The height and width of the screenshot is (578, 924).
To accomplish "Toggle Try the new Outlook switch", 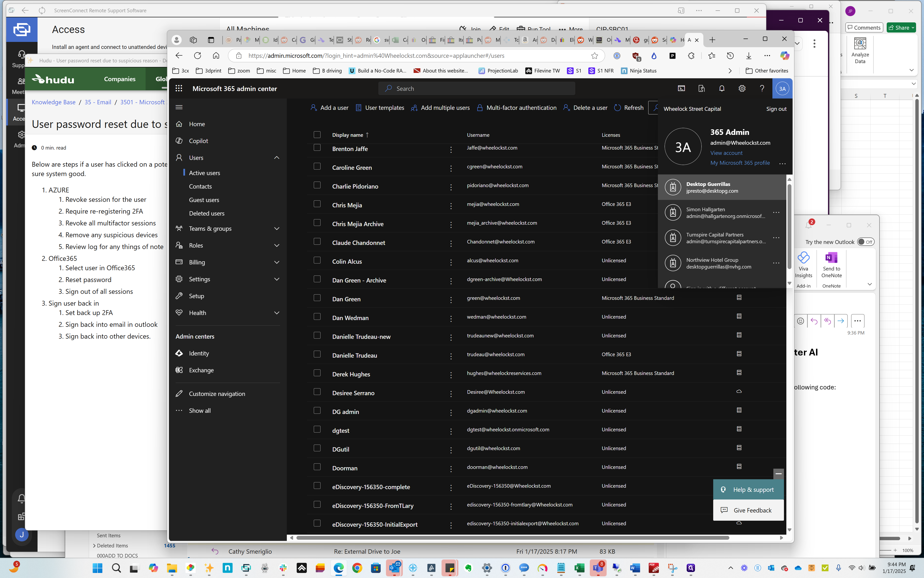I will coord(866,242).
